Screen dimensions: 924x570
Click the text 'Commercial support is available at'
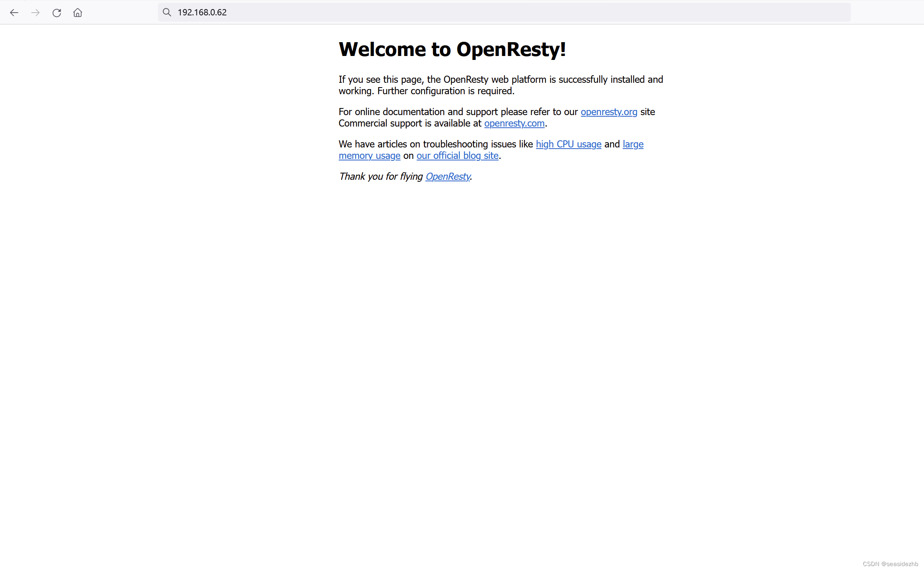pos(410,123)
